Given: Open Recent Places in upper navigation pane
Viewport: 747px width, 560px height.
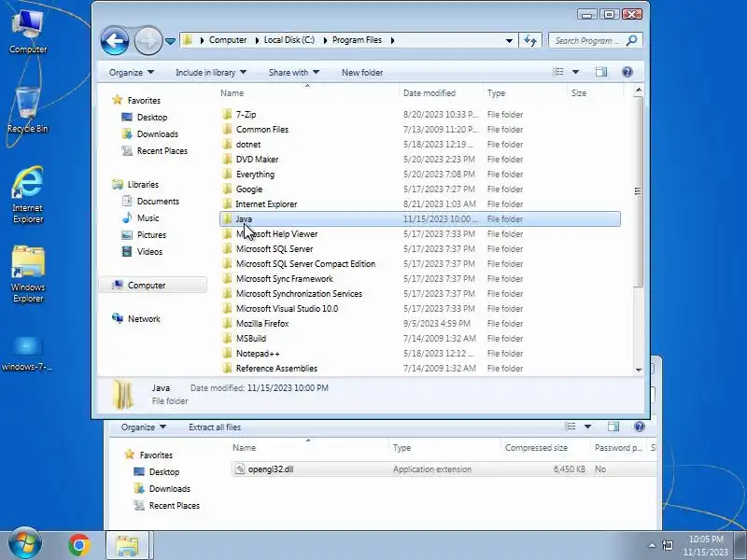Looking at the screenshot, I should pyautogui.click(x=162, y=151).
